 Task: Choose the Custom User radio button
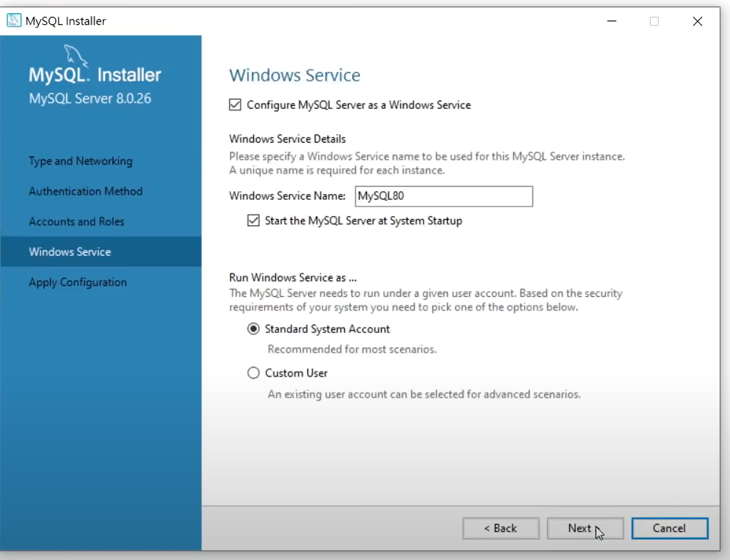point(253,373)
